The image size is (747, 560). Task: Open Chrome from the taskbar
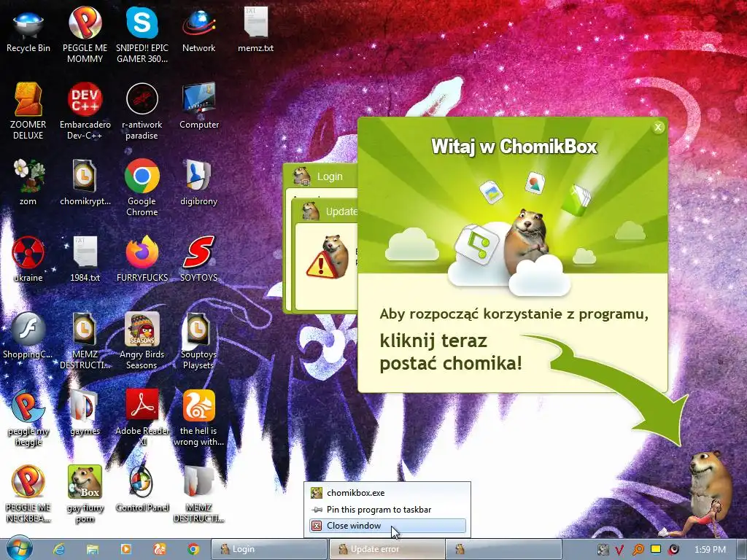(x=193, y=549)
